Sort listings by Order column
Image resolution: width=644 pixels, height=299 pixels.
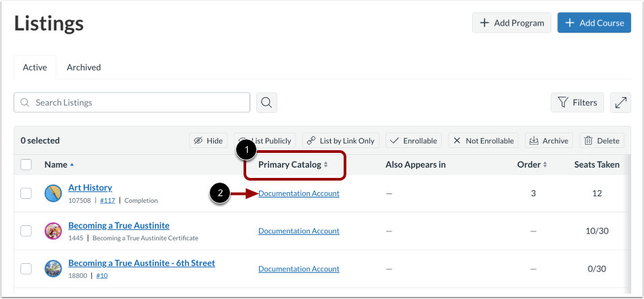(x=532, y=164)
